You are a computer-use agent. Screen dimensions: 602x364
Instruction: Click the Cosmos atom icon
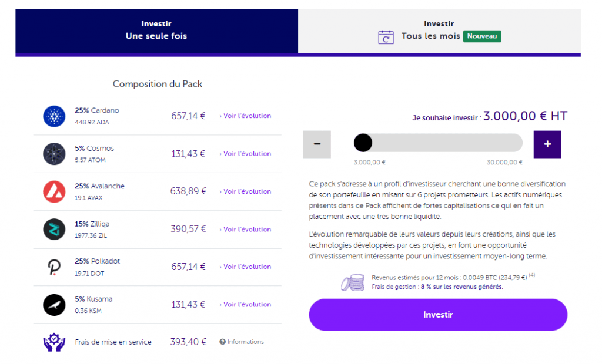(x=54, y=154)
